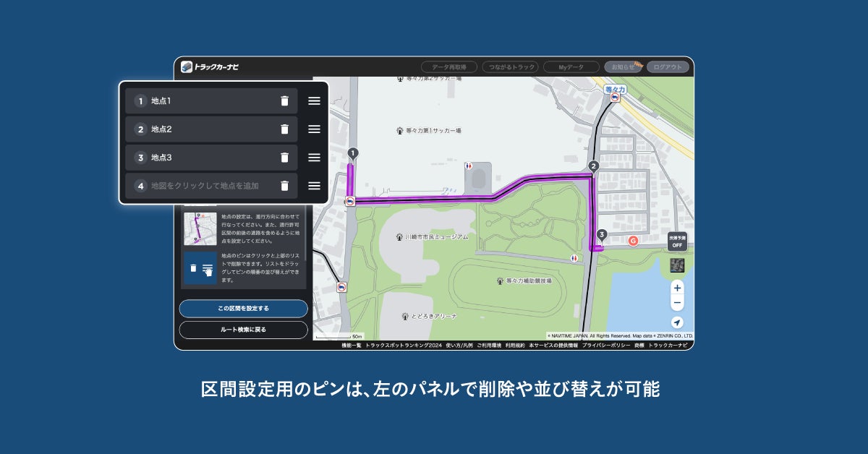Image resolution: width=868 pixels, height=454 pixels.
Task: Select map pin number 1
Action: tap(352, 154)
